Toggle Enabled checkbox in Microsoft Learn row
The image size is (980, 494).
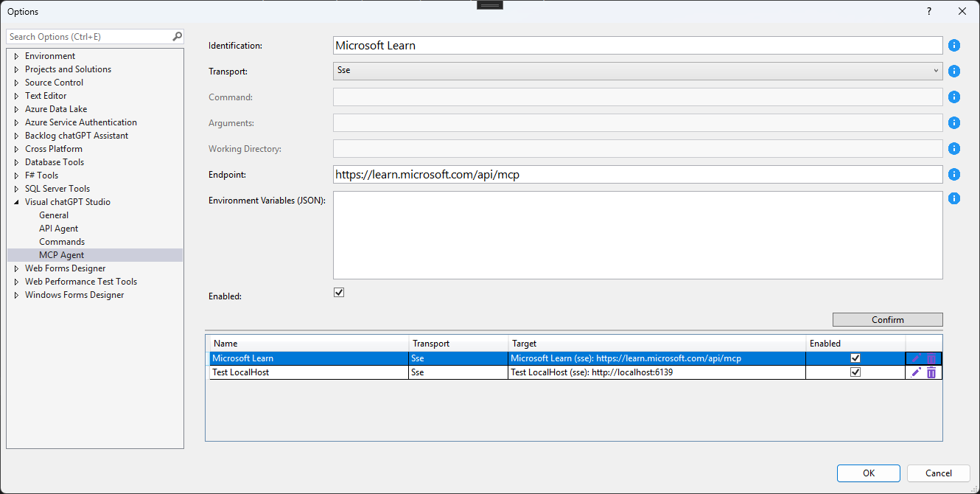click(x=855, y=358)
